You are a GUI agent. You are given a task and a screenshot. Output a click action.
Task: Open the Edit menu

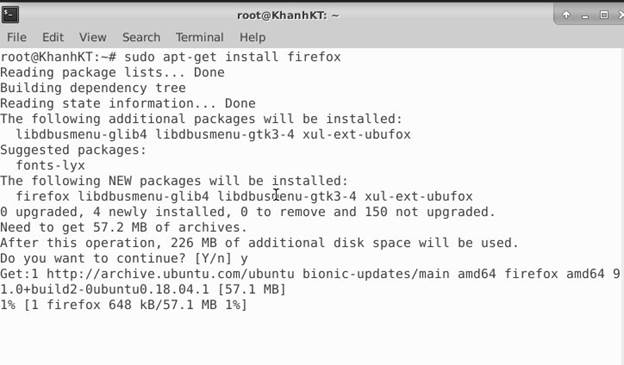(53, 37)
